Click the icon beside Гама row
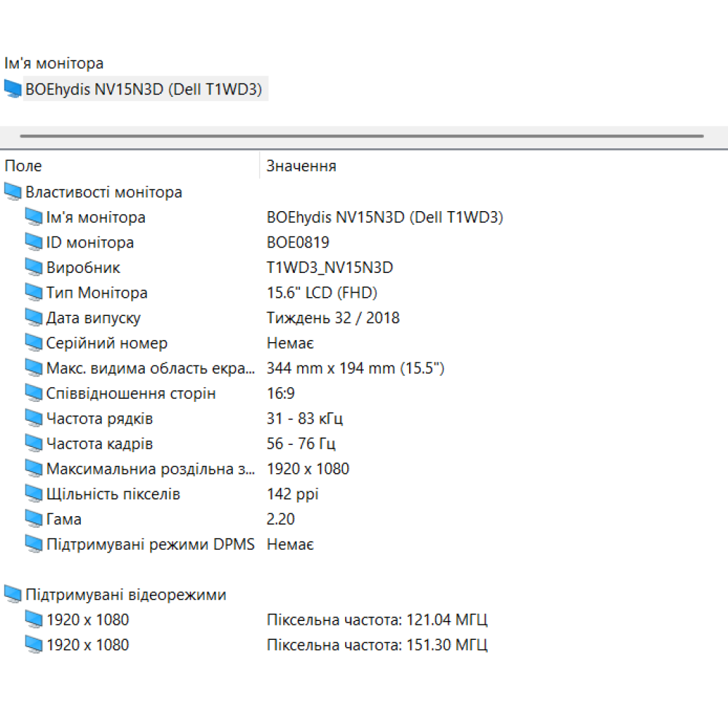Image resolution: width=728 pixels, height=728 pixels. (x=33, y=519)
